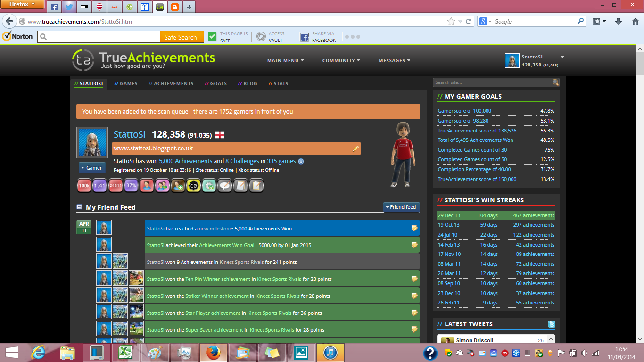Collapse the My Friend Feed section

(x=79, y=207)
